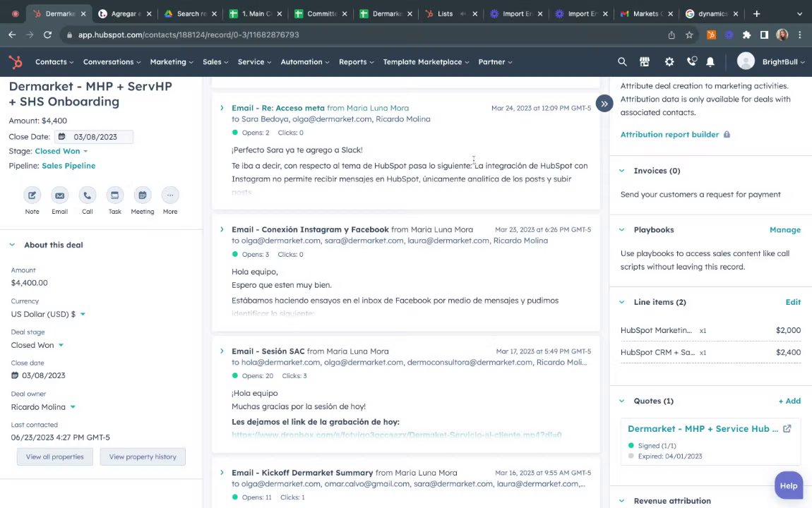812x508 pixels.
Task: Open the Partner menu
Action: pos(495,62)
